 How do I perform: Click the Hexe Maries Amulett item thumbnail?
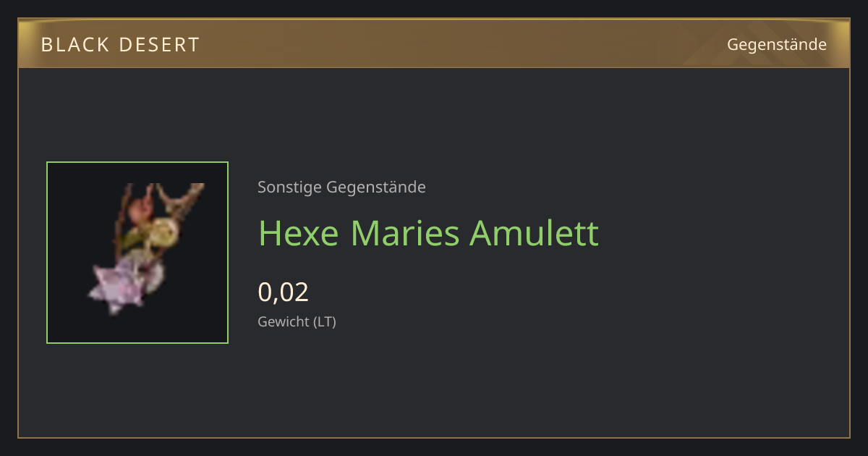tap(137, 253)
